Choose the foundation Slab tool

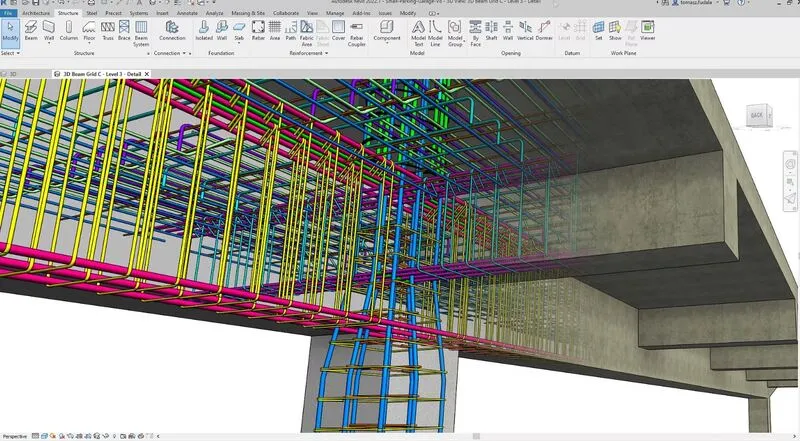[x=239, y=31]
